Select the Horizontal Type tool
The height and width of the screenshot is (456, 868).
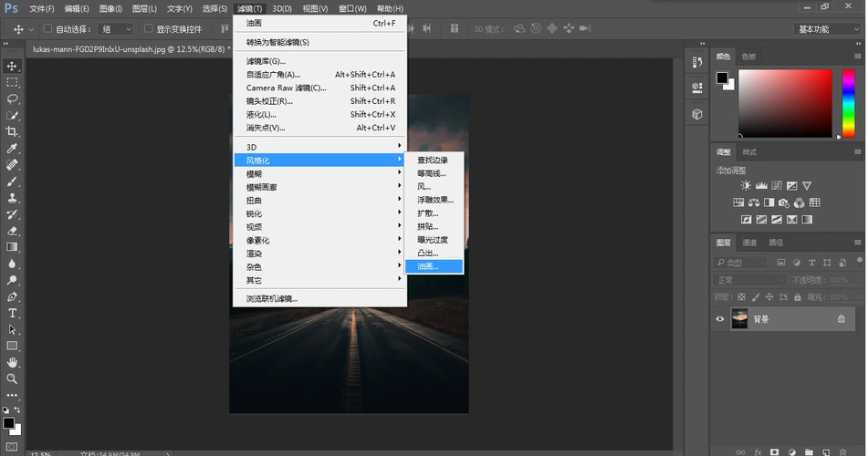click(x=12, y=313)
